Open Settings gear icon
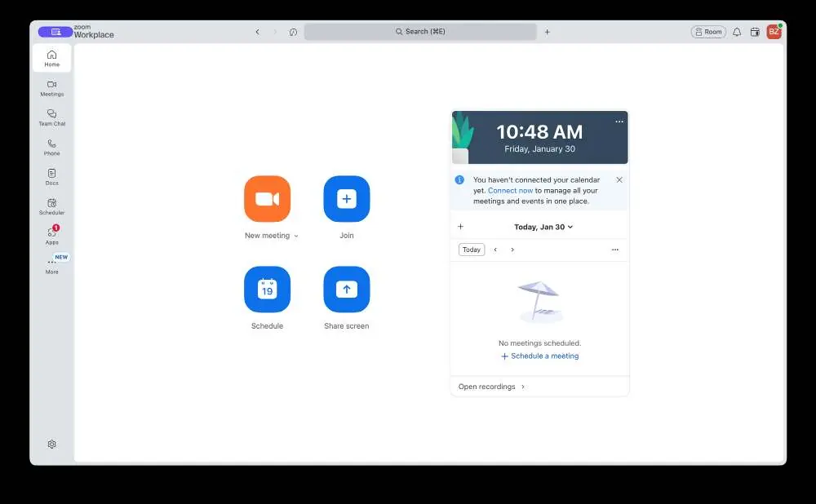This screenshot has height=504, width=816. pyautogui.click(x=51, y=444)
